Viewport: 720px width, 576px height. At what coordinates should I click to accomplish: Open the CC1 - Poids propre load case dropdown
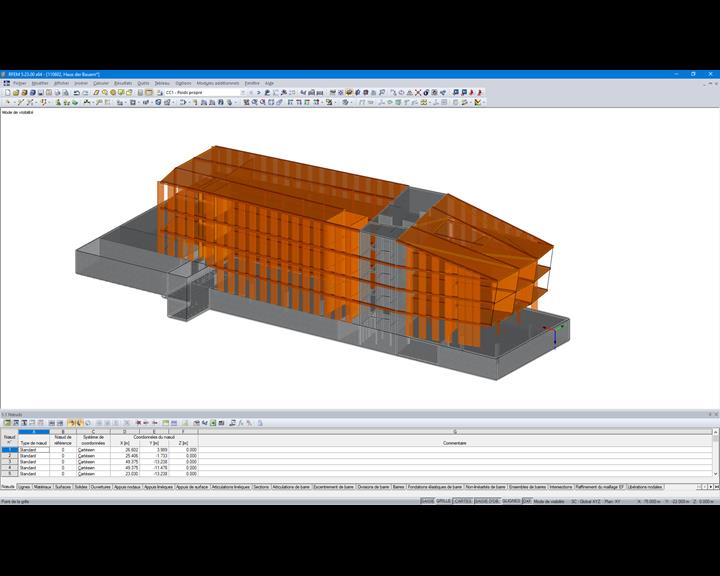pyautogui.click(x=205, y=92)
